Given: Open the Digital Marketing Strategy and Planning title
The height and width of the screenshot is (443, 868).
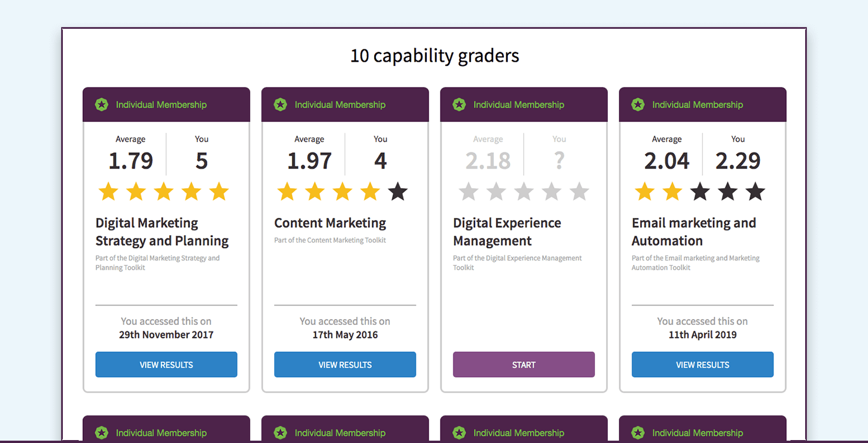Looking at the screenshot, I should [162, 232].
